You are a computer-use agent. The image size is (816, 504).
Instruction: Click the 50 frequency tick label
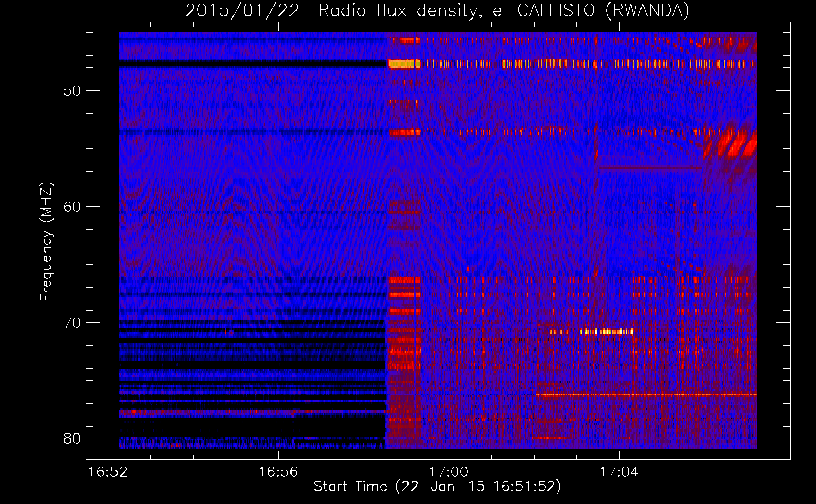coord(72,91)
